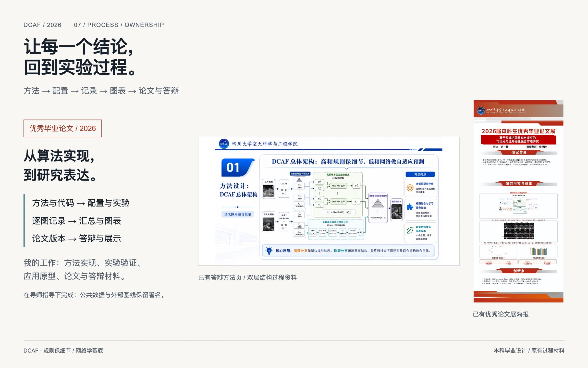The image size is (588, 368).
Task: Click the poster's 研究内容与成果 section banner
Action: tap(519, 184)
